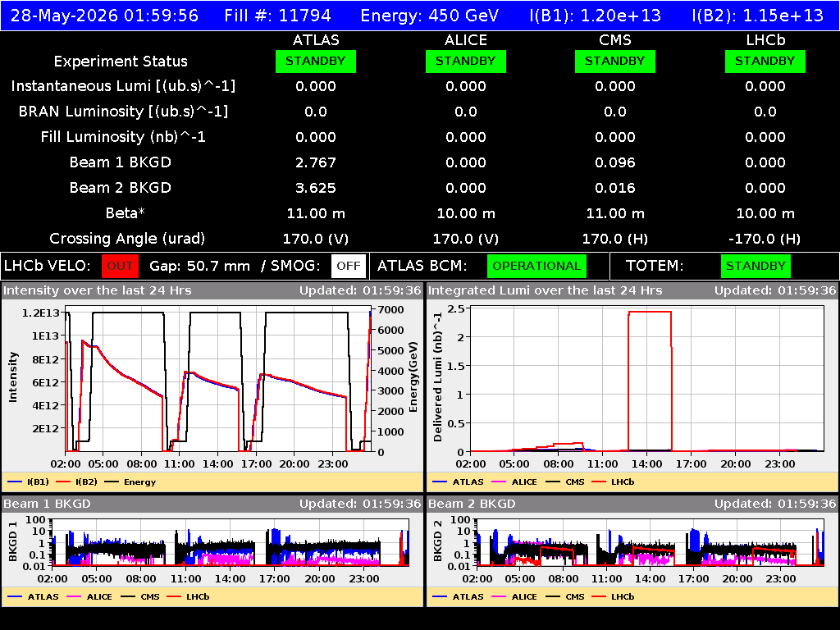The image size is (840, 630).
Task: Click LHCb legend entry under Integrated Lumi chart
Action: 613,482
